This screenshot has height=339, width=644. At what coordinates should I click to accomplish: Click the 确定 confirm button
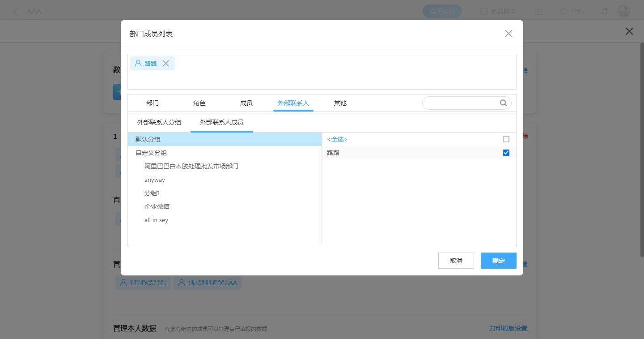(498, 261)
